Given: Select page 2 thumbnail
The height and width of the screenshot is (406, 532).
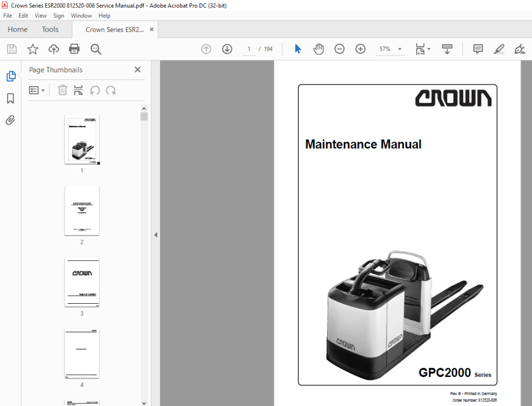Looking at the screenshot, I should tap(82, 211).
